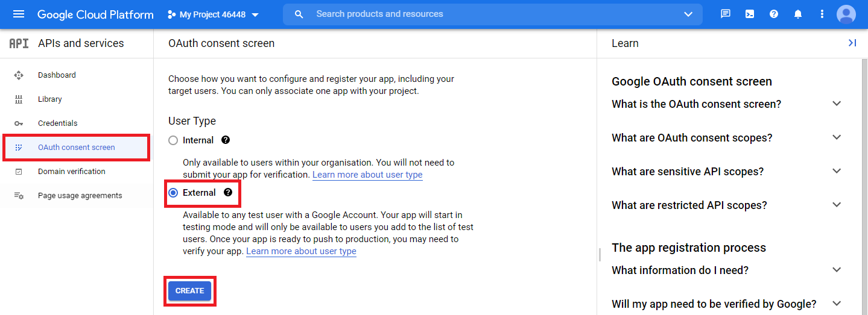Screen dimensions: 868x315
Task: Open the My Project 46448 project selector
Action: 213,14
